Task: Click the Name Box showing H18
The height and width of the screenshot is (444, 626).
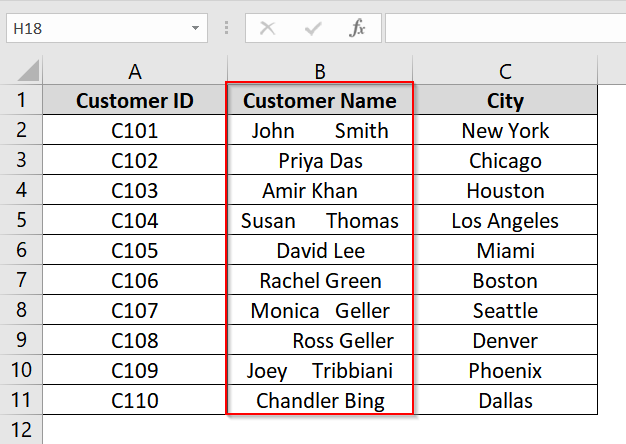Action: point(107,28)
